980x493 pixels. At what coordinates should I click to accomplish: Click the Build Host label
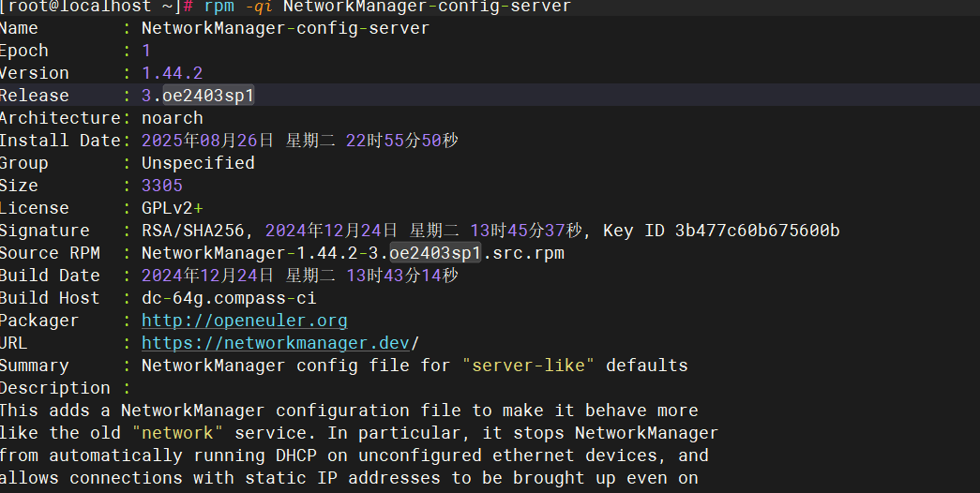click(50, 298)
